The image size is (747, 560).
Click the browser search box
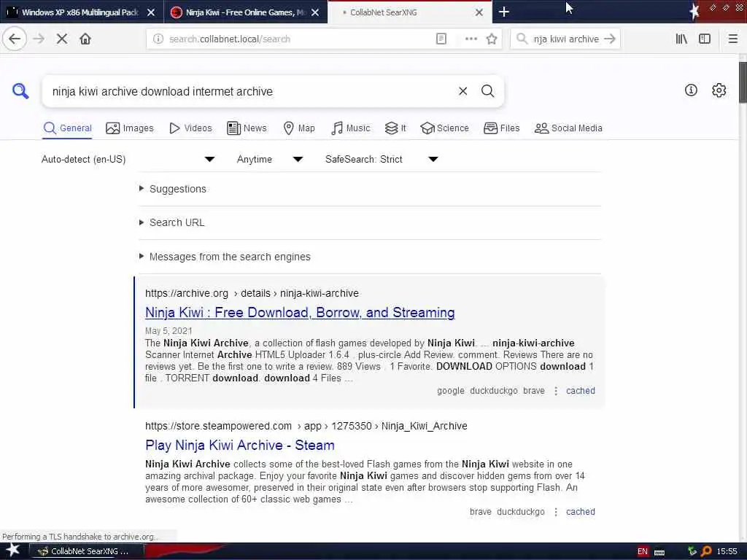click(566, 39)
